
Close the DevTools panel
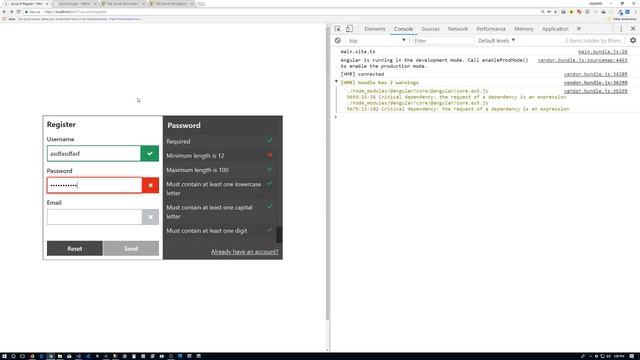[x=633, y=29]
